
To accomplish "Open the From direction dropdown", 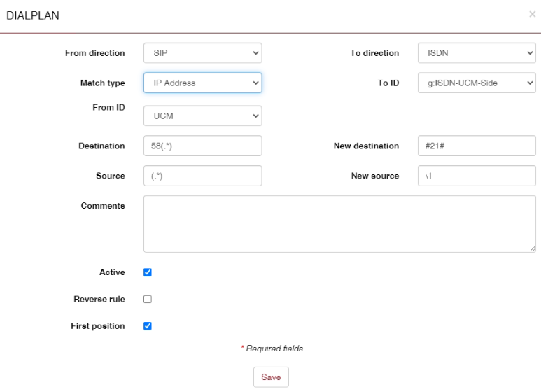I will tap(202, 53).
